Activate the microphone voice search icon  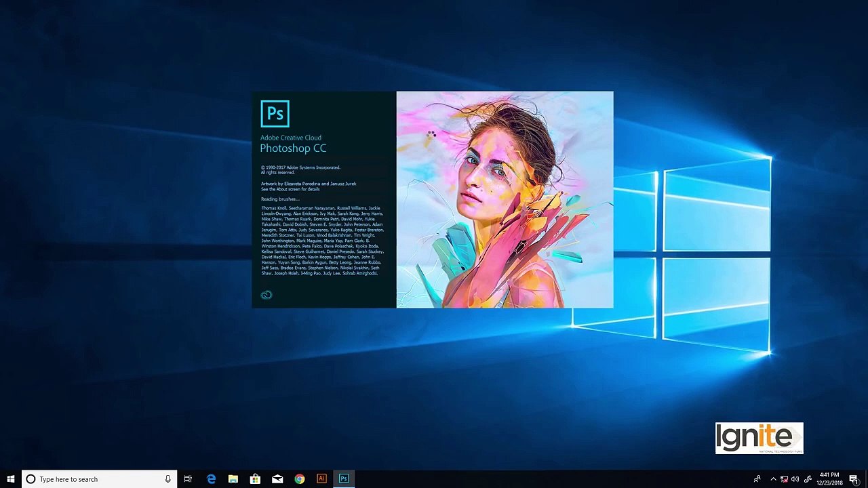tap(167, 479)
